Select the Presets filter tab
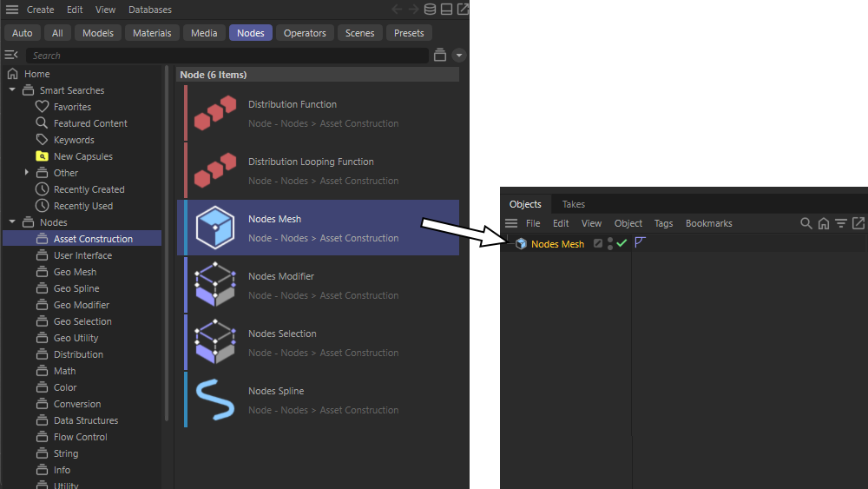 pos(409,33)
